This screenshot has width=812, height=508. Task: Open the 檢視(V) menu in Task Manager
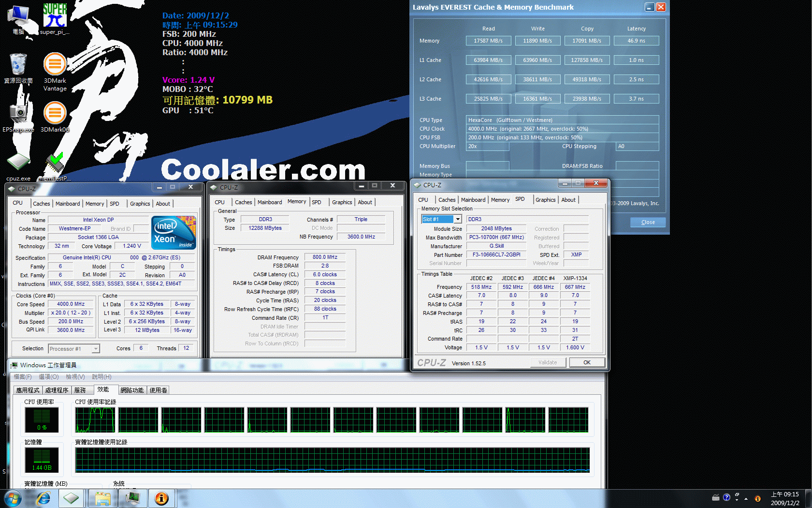(75, 377)
